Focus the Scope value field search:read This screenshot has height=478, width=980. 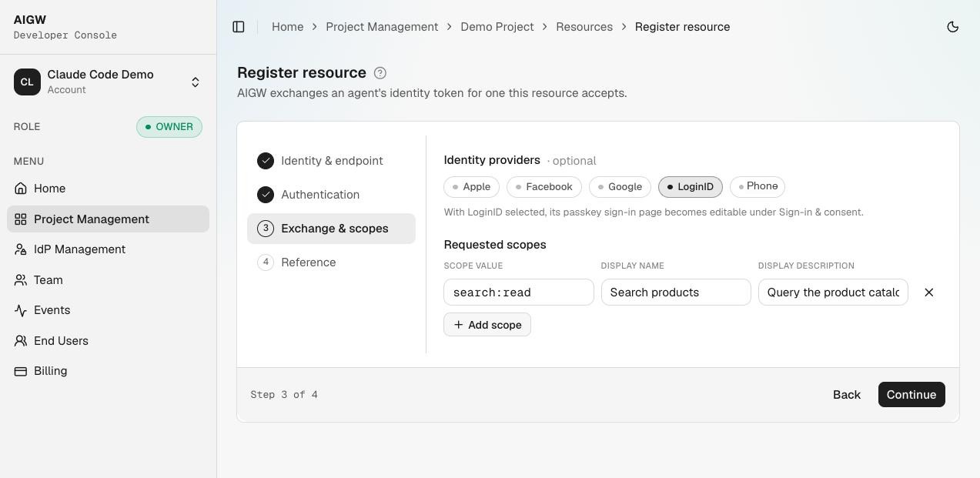519,292
